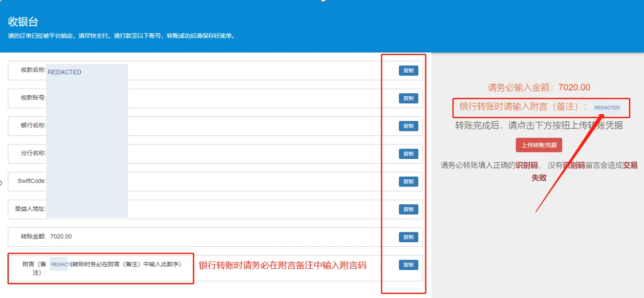Click the 收款名称 label
Viewport: 644px width, 298px height.
pos(33,70)
